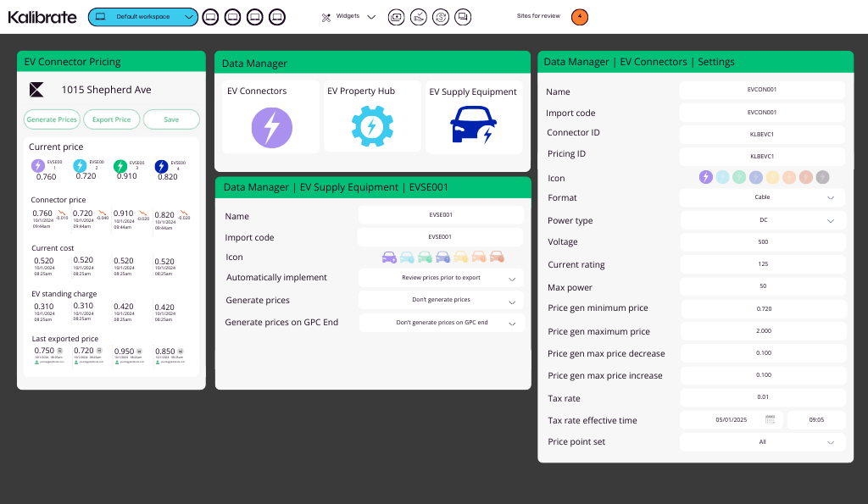This screenshot has width=868, height=504.
Task: Click the Export Price button
Action: point(111,119)
